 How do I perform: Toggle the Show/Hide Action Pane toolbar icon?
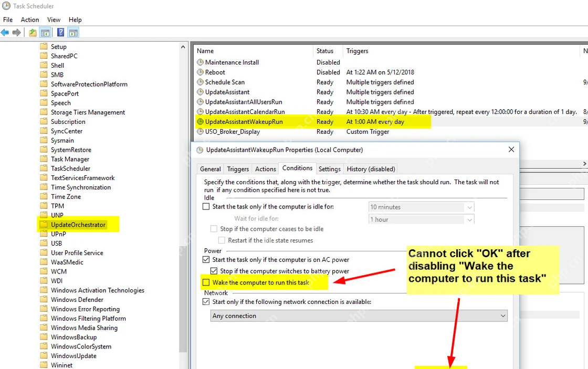(x=73, y=33)
